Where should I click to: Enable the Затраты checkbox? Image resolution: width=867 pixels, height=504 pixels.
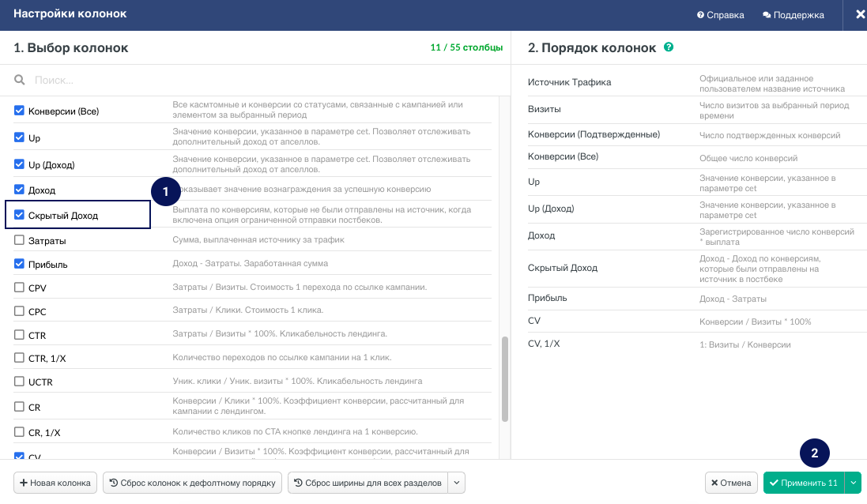19,240
